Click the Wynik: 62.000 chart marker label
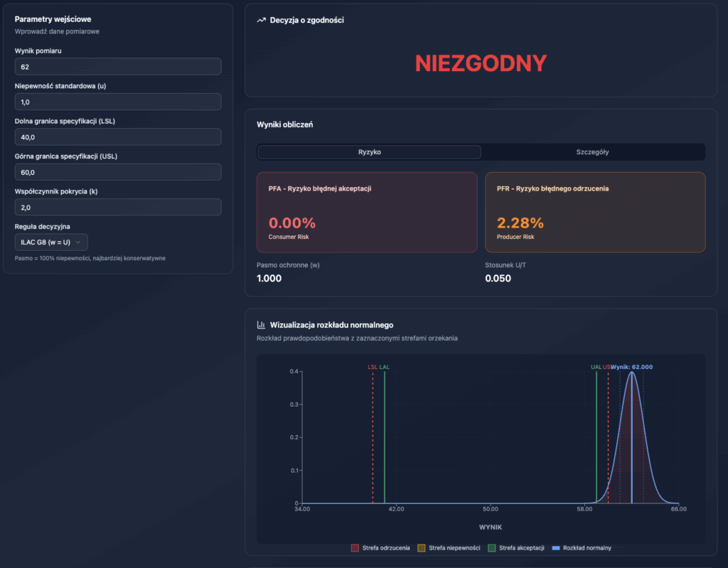This screenshot has height=568, width=728. pos(632,367)
